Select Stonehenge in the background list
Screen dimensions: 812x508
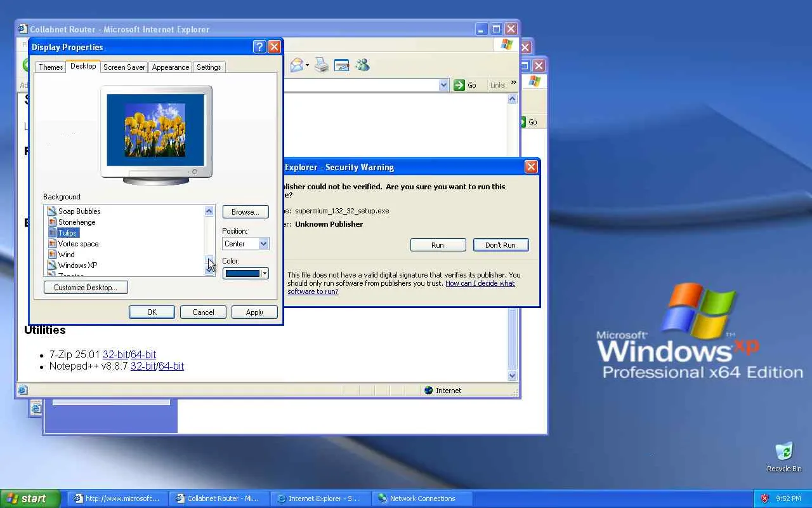point(77,222)
